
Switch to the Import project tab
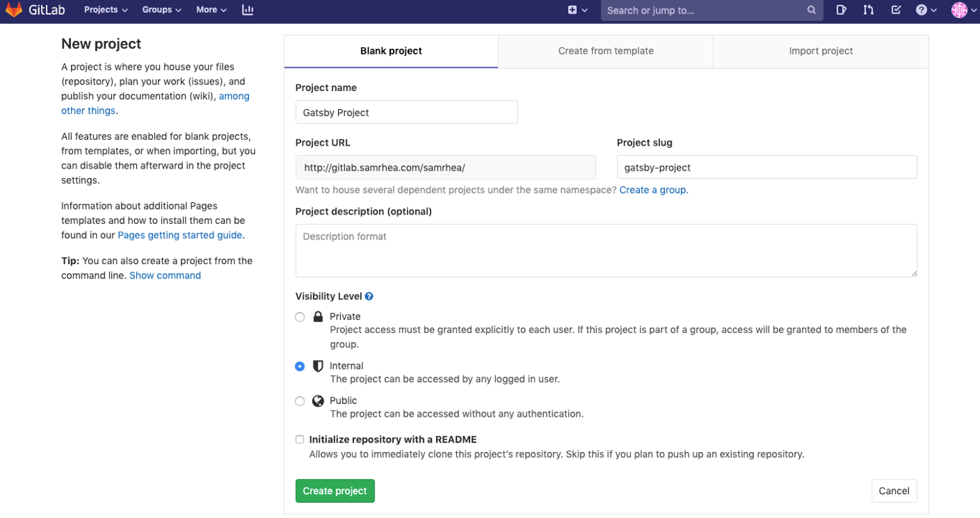point(821,51)
